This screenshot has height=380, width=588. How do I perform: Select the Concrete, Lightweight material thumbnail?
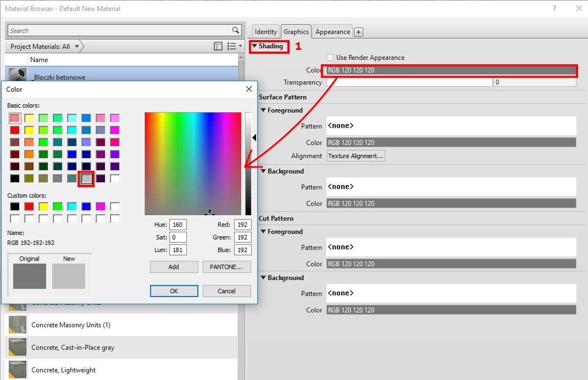17,370
